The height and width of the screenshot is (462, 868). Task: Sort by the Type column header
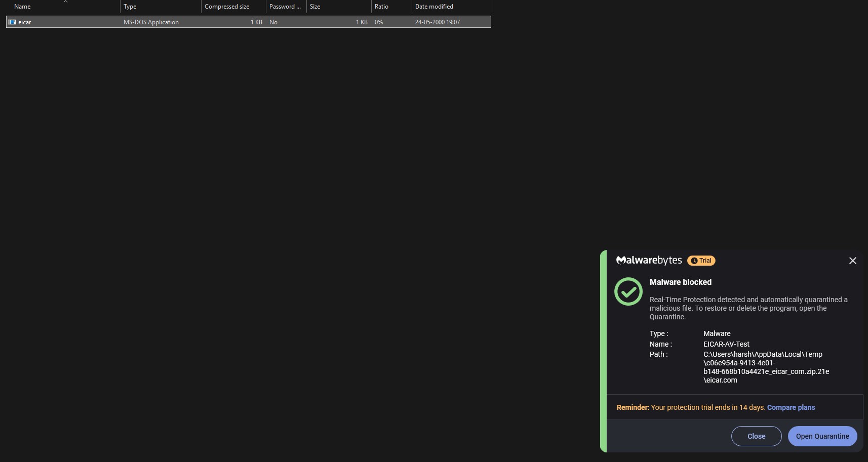click(x=161, y=7)
